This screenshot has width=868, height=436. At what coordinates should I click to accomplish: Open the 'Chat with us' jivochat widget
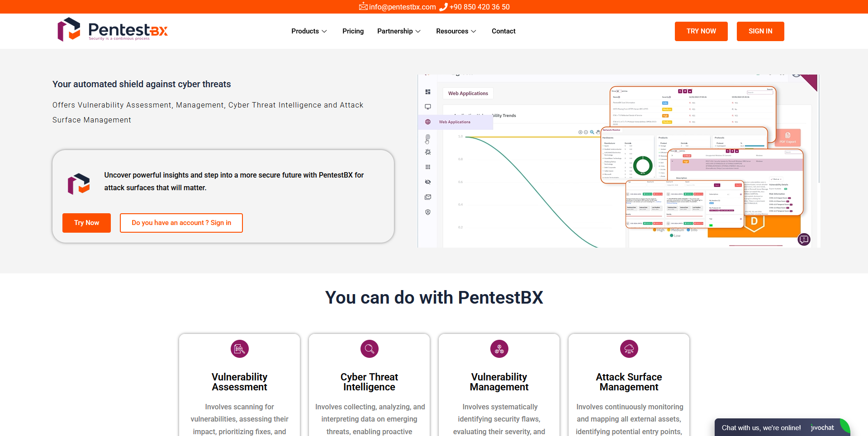pos(778,427)
